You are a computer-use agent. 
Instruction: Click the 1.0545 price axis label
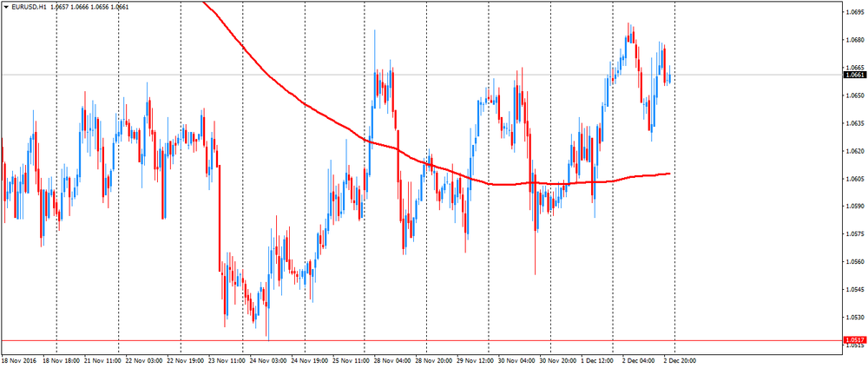854,289
